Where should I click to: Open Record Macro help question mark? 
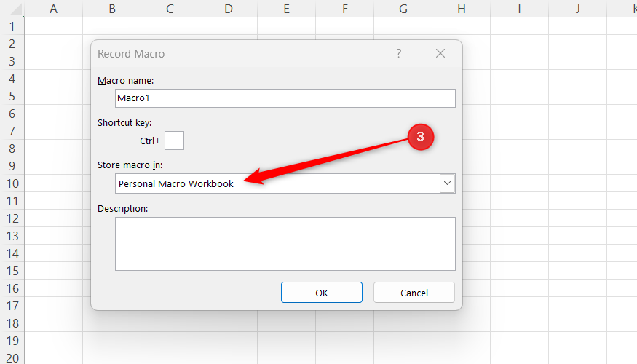398,53
